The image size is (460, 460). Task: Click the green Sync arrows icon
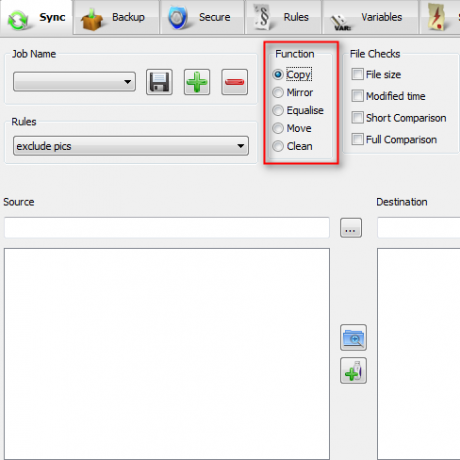click(x=18, y=20)
